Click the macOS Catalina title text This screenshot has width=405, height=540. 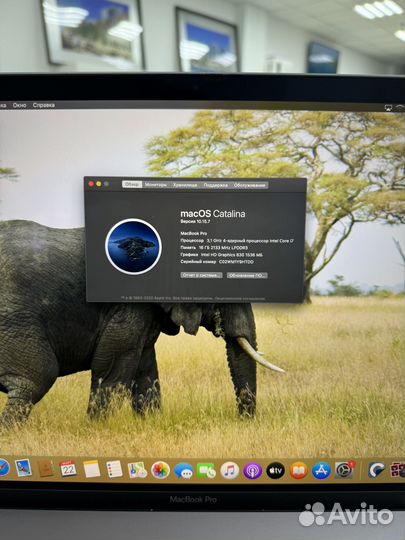[213, 214]
